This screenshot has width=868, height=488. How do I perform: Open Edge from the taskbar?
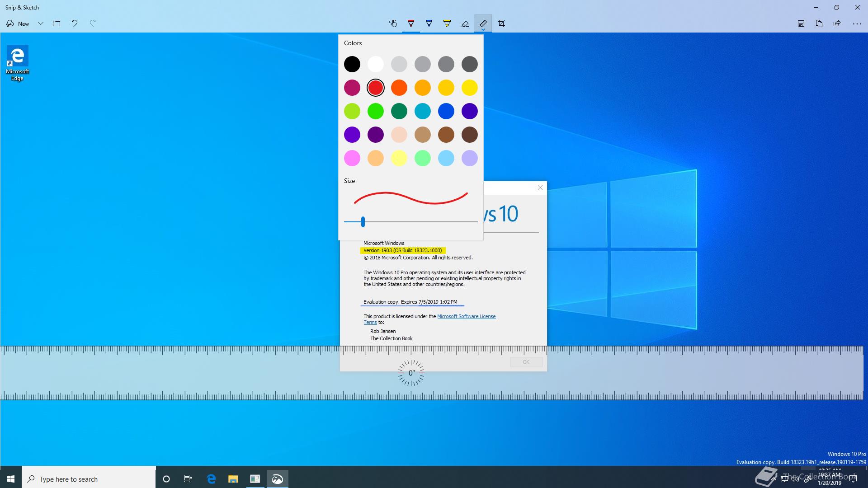[211, 479]
